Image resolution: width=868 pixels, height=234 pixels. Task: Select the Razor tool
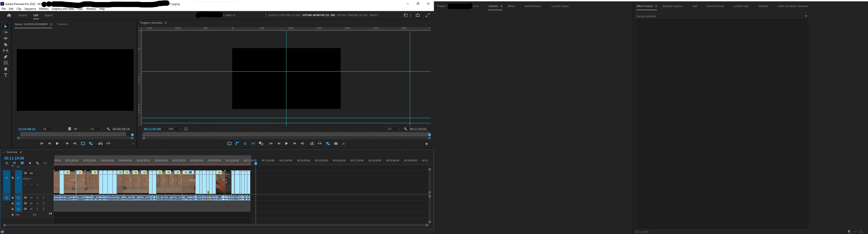click(6, 44)
